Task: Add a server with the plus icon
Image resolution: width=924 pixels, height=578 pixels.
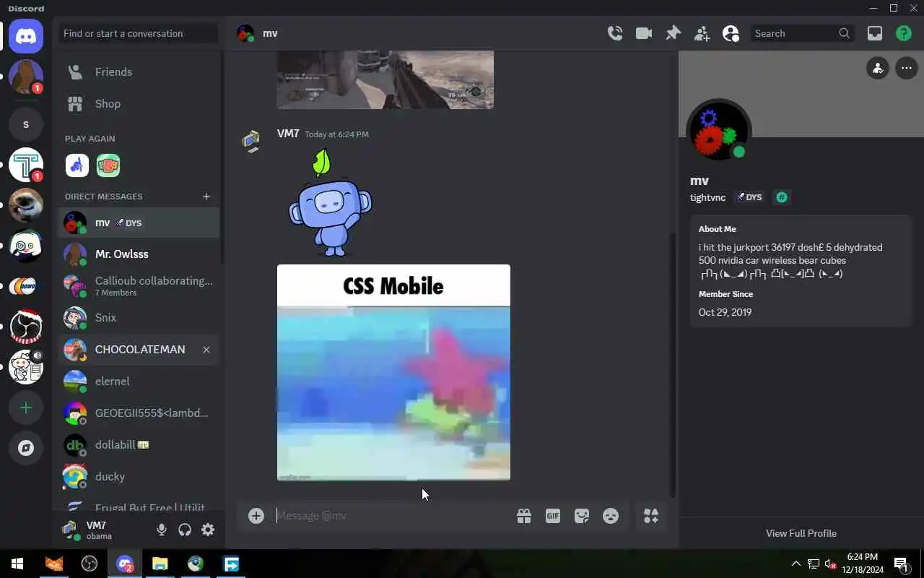Action: tap(26, 408)
